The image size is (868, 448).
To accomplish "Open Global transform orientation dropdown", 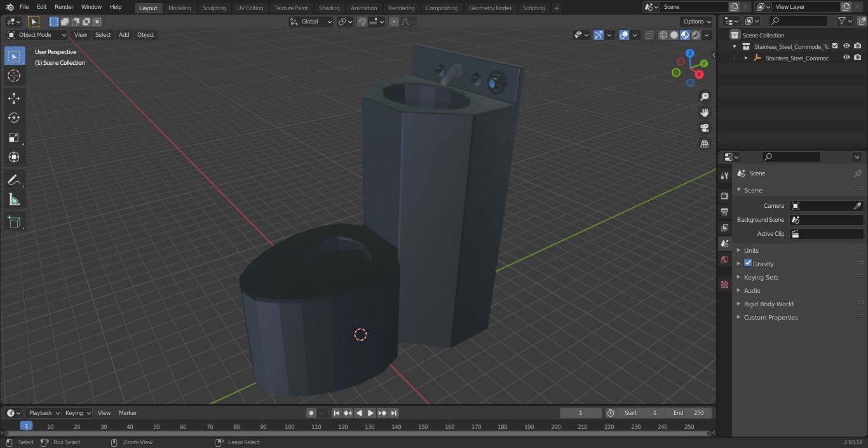I will [311, 22].
